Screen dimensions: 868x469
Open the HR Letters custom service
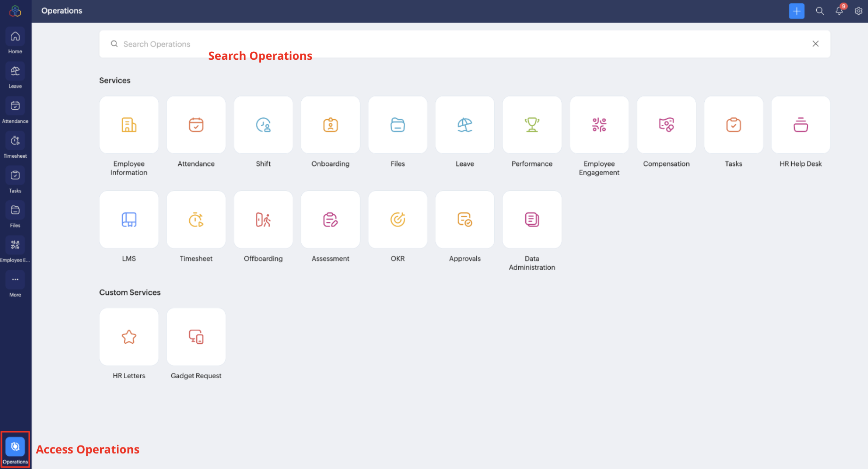click(129, 337)
